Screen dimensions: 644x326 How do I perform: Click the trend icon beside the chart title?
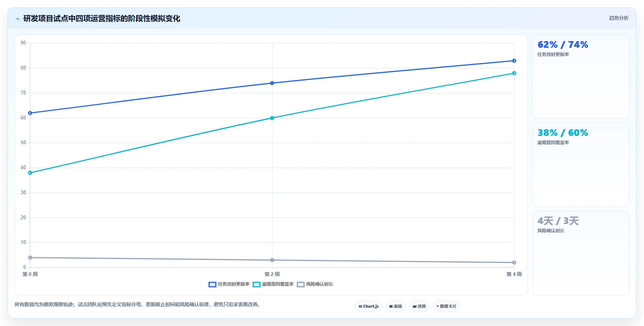(18, 19)
